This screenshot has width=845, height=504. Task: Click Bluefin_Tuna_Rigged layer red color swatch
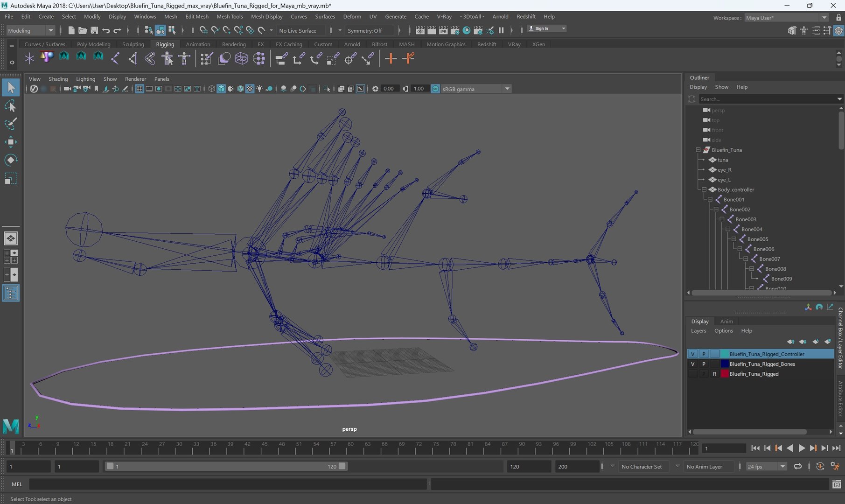[x=725, y=374]
